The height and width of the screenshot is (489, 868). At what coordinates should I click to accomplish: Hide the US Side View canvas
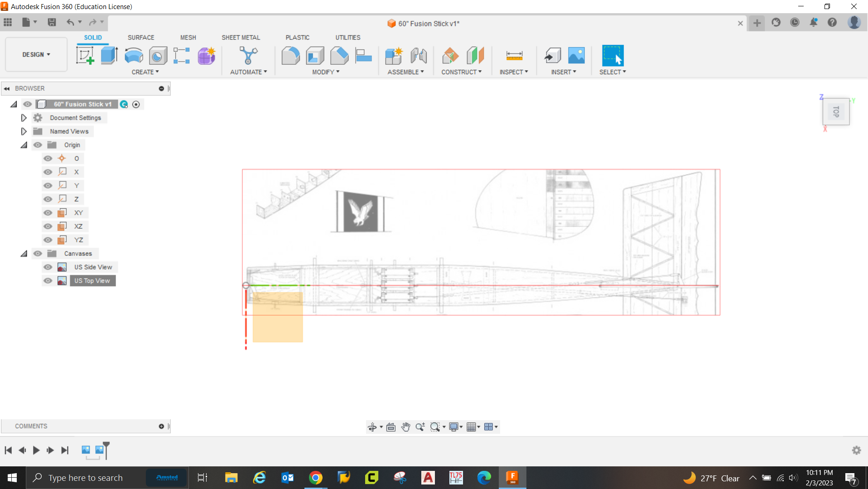click(48, 267)
